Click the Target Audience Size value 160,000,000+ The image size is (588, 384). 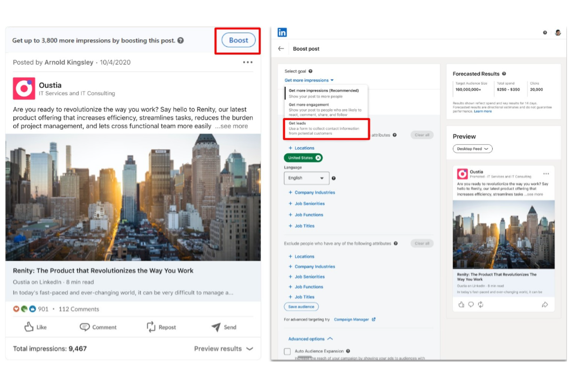click(x=468, y=89)
